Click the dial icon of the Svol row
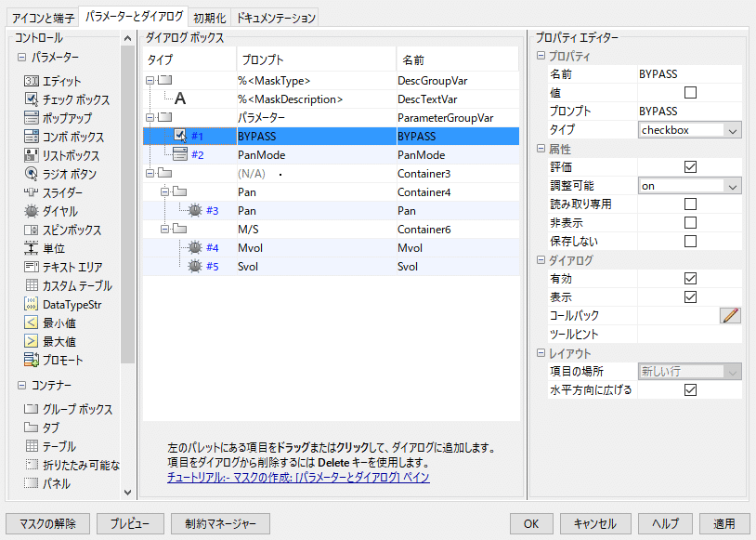This screenshot has height=540, width=756. (x=195, y=267)
